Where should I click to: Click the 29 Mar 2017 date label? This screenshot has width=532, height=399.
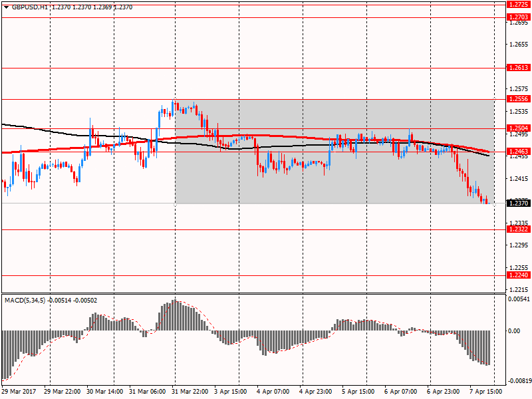(x=19, y=391)
